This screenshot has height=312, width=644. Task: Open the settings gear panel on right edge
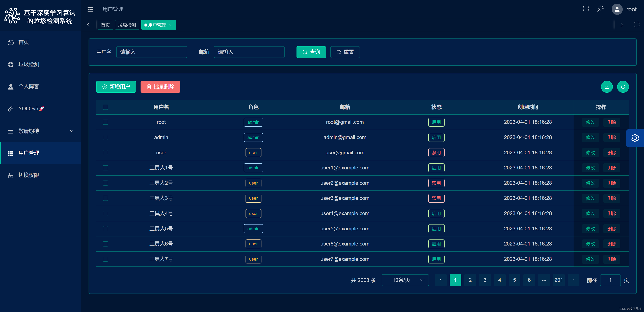(x=635, y=138)
